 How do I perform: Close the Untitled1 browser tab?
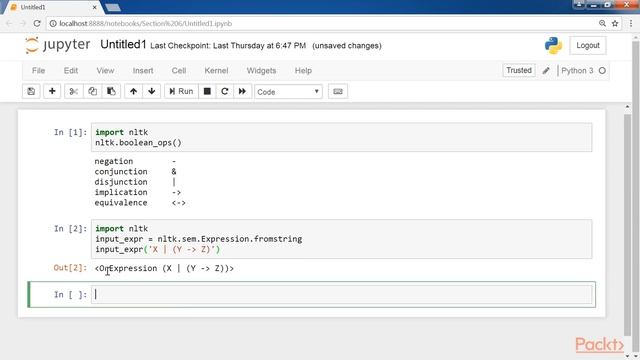pos(95,7)
